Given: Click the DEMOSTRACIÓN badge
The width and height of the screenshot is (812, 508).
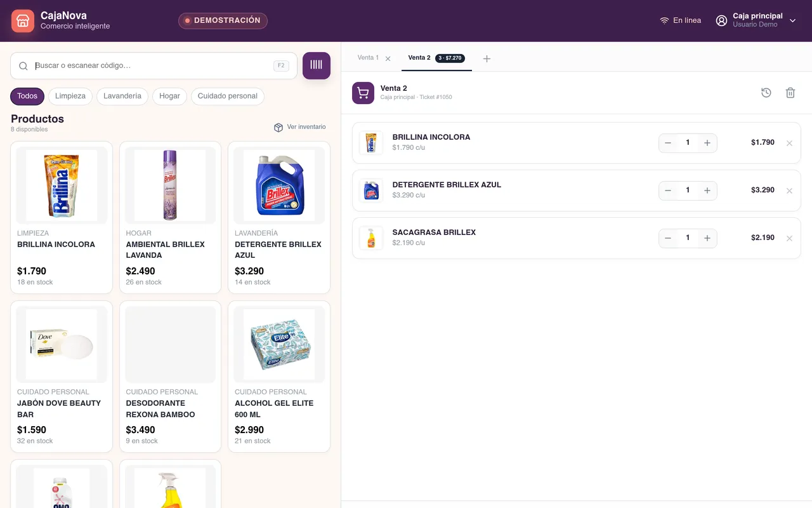Looking at the screenshot, I should [x=223, y=21].
